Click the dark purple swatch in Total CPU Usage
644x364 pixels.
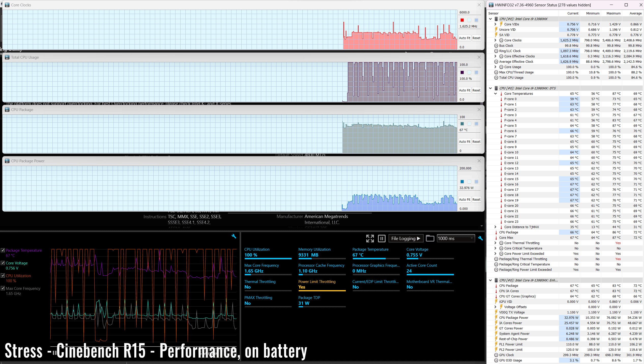click(x=462, y=72)
